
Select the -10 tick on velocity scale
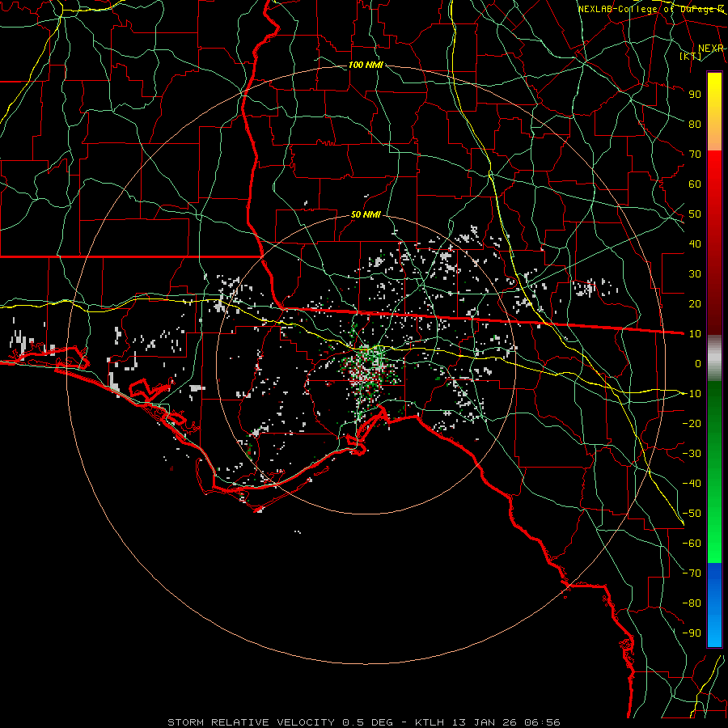pyautogui.click(x=692, y=394)
